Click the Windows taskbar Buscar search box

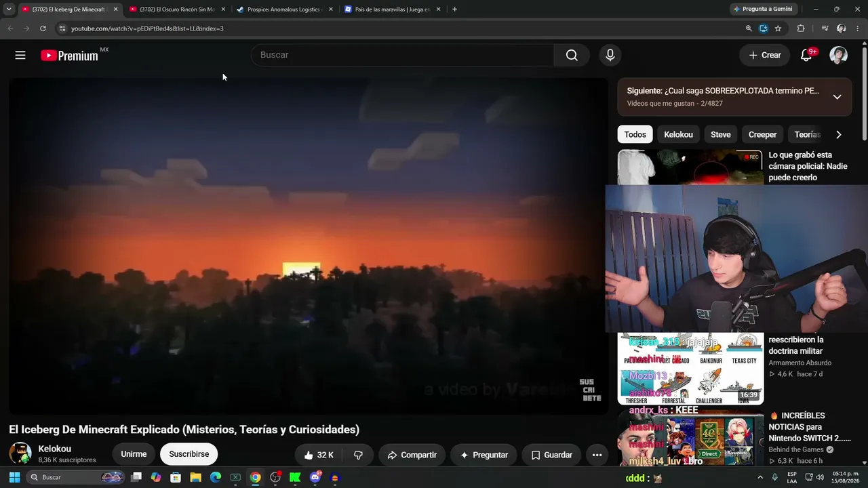[x=75, y=477]
